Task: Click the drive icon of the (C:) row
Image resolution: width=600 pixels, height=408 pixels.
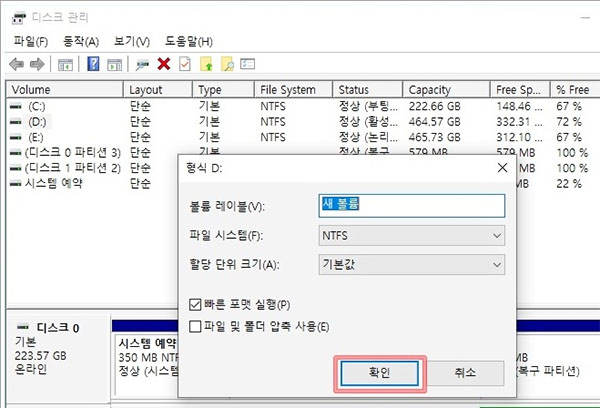Action: pos(16,106)
